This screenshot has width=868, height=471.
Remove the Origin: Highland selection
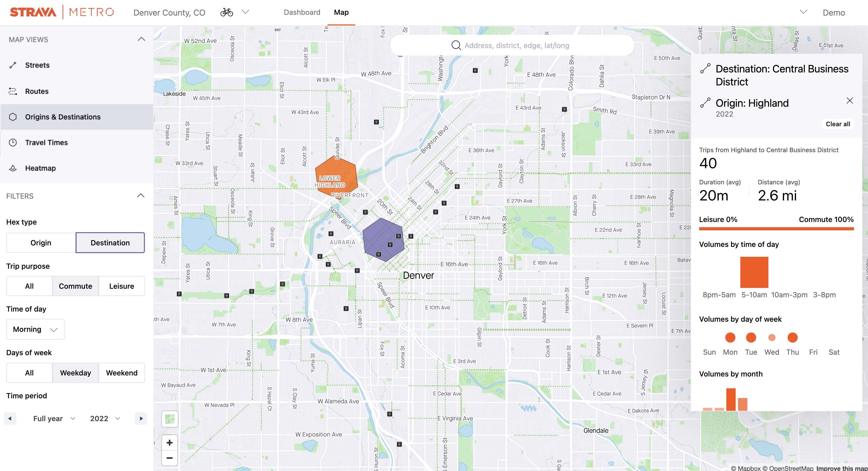pos(850,100)
